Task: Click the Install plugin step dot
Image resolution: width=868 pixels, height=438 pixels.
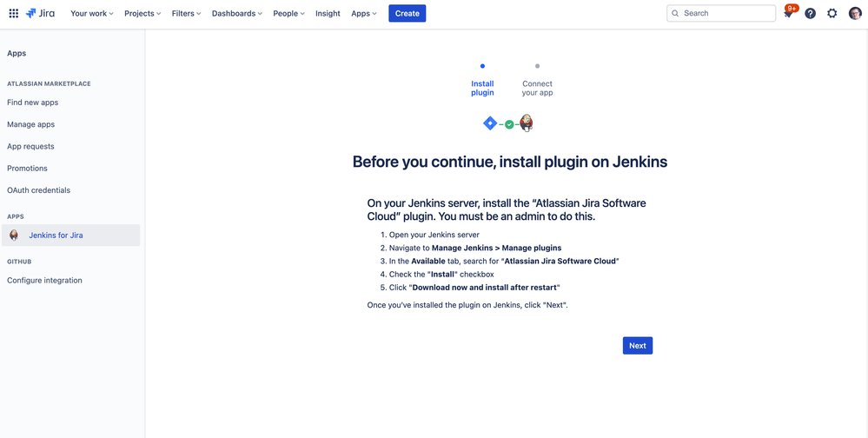Action: point(483,66)
